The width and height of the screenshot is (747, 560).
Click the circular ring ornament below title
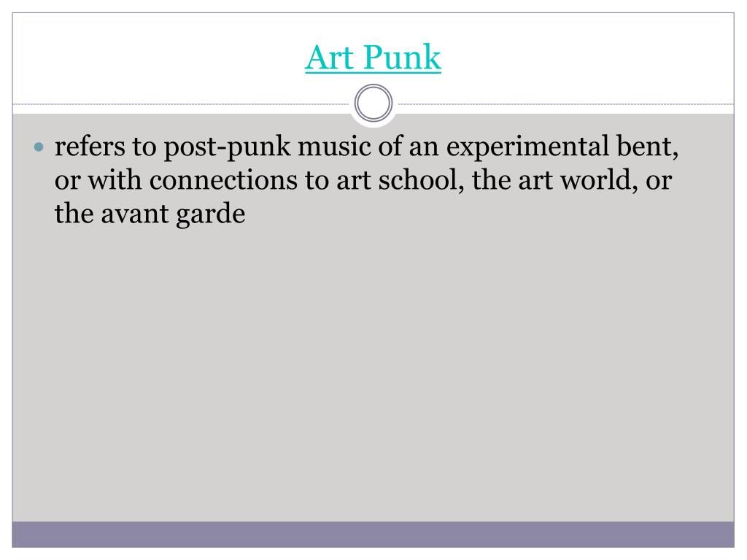click(373, 103)
